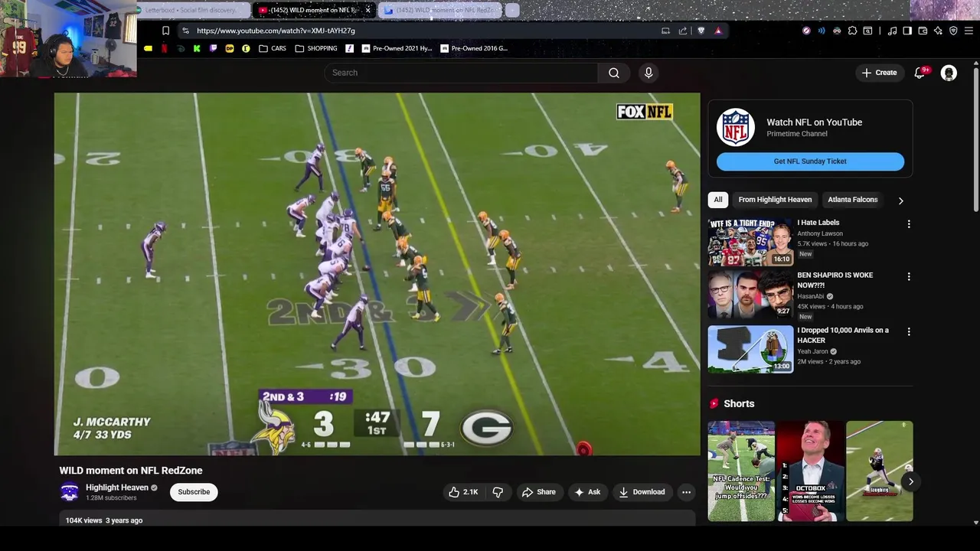
Task: Click the Brave shields icon in address bar
Action: click(x=701, y=31)
